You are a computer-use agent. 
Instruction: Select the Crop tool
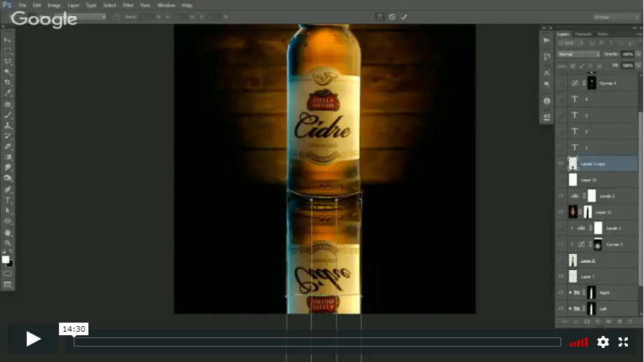tap(8, 82)
